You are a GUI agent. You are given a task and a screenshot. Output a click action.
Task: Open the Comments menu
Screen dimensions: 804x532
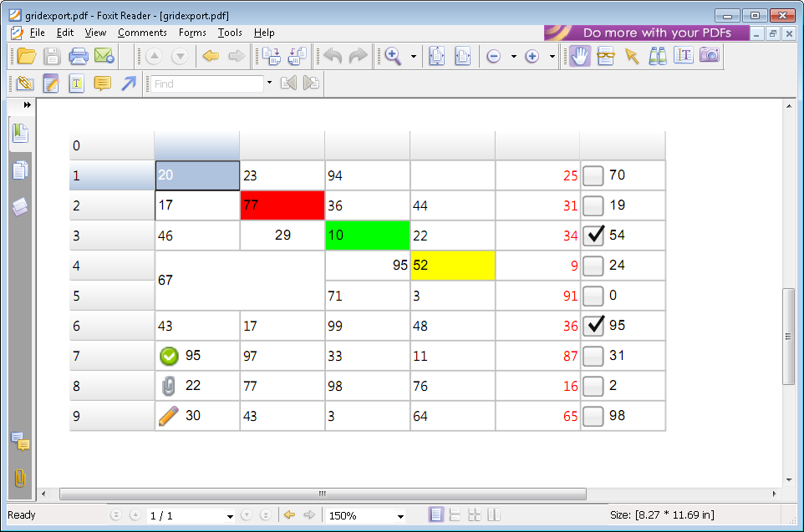[x=142, y=33]
